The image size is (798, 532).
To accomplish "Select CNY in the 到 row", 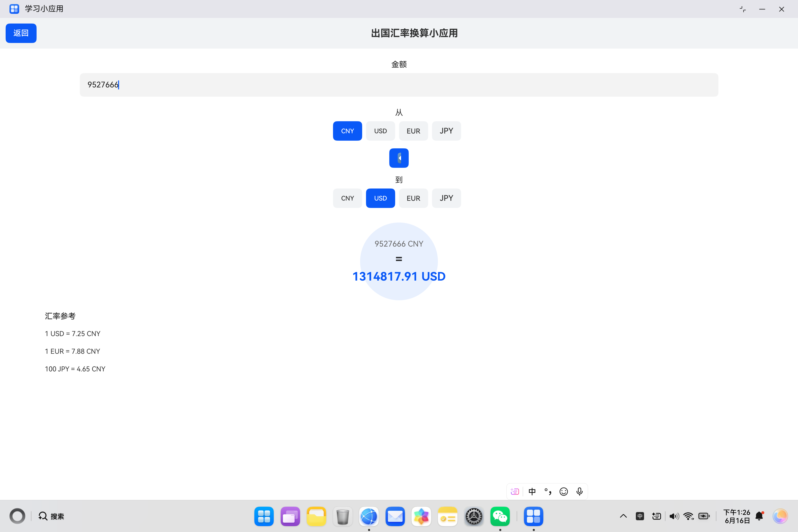I will coord(347,198).
